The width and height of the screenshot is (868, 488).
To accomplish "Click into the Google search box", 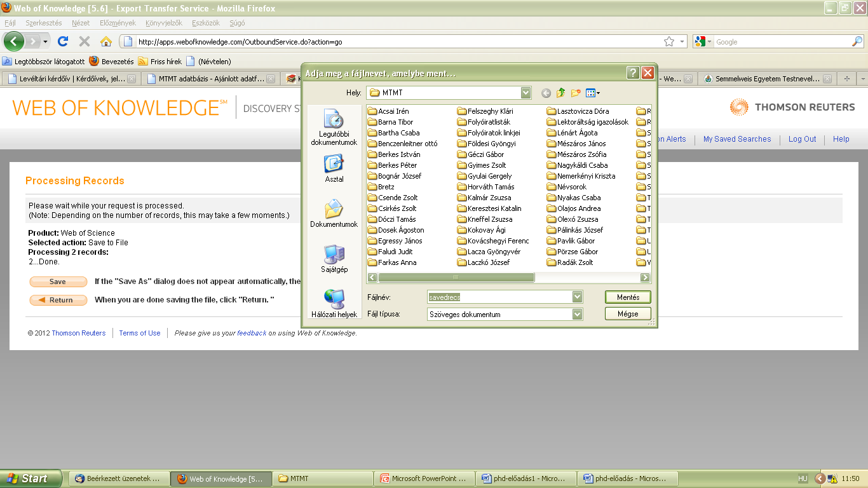I will [x=782, y=42].
